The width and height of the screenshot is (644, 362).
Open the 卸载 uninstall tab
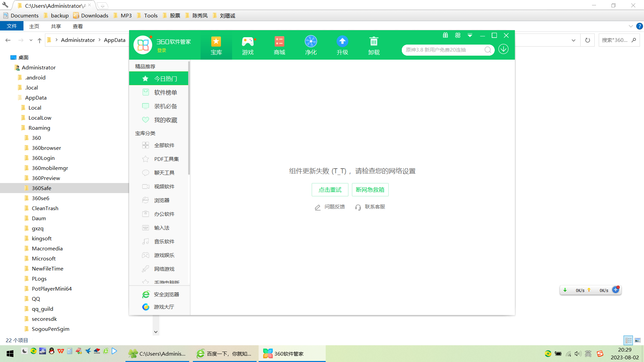(374, 45)
